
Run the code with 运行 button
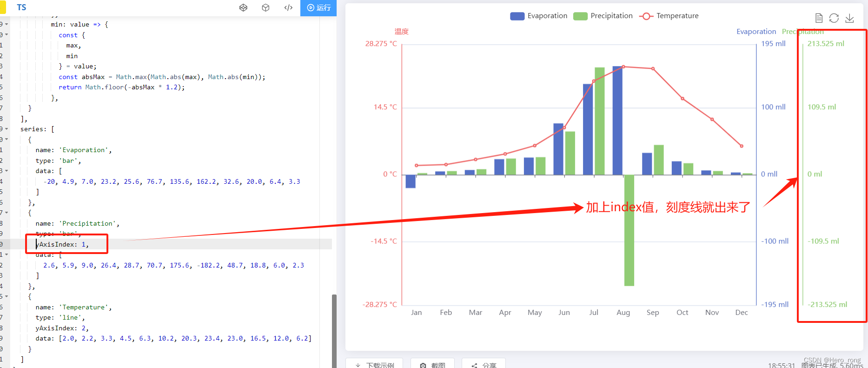318,8
